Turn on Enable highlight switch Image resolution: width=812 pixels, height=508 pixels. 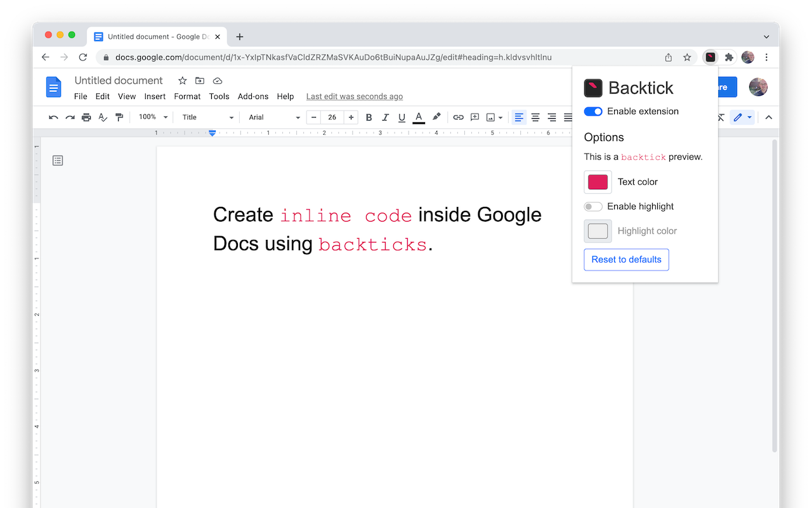[593, 206]
